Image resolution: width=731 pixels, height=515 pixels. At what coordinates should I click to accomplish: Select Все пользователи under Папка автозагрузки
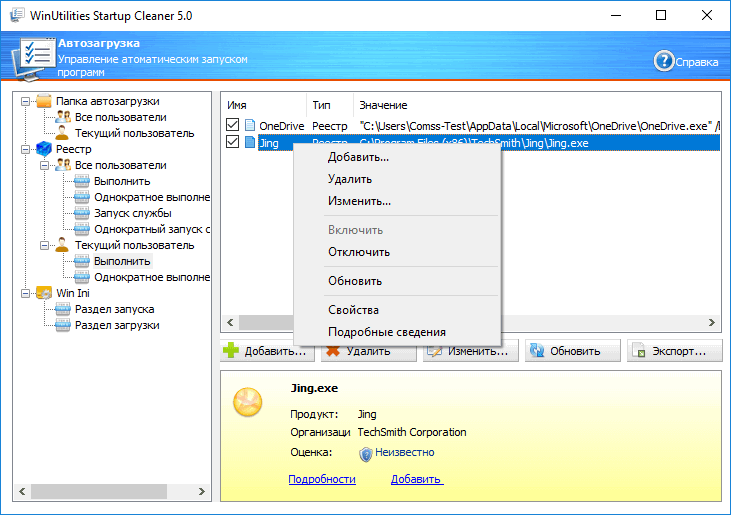tap(121, 117)
